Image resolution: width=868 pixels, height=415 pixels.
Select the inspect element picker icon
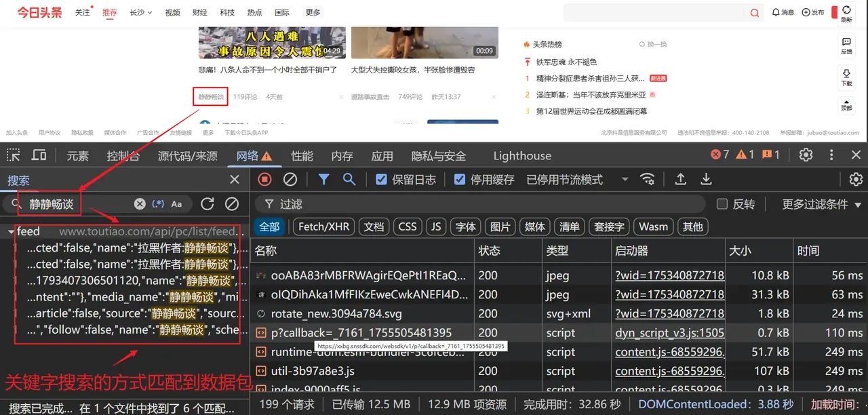coord(14,155)
